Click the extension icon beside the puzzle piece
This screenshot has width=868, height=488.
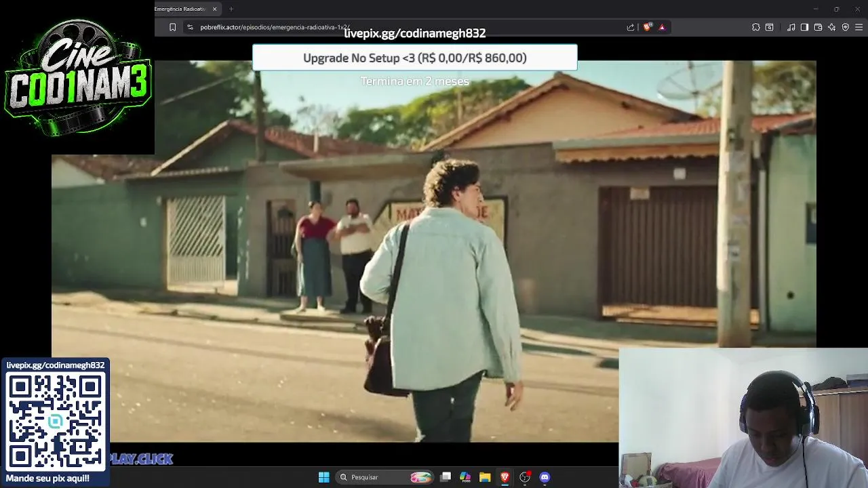[x=770, y=27]
